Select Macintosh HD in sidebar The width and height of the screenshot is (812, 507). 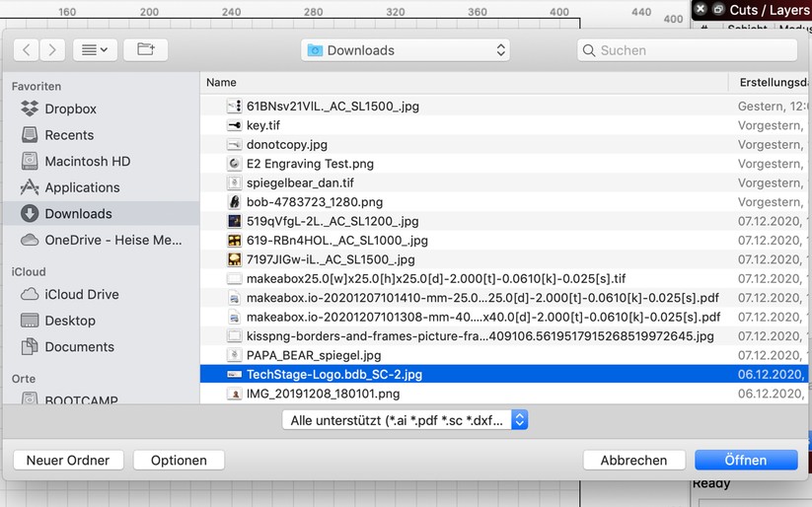(x=87, y=161)
